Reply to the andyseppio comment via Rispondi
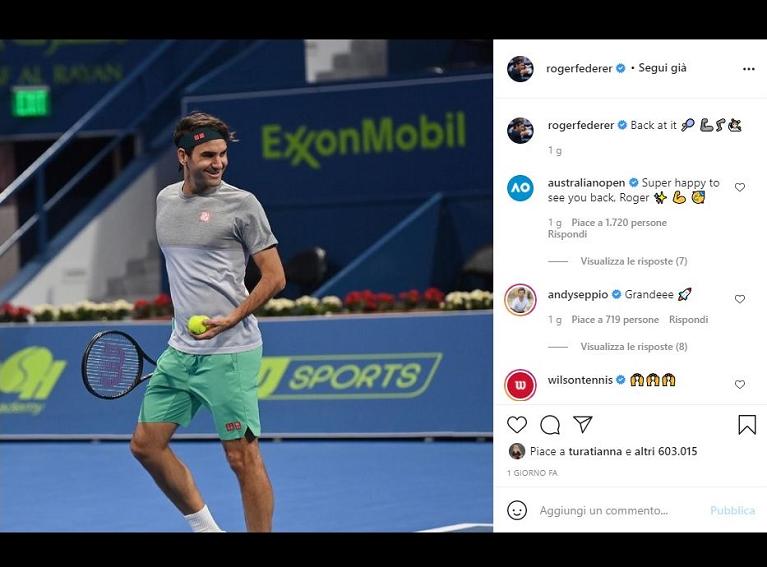 688,319
